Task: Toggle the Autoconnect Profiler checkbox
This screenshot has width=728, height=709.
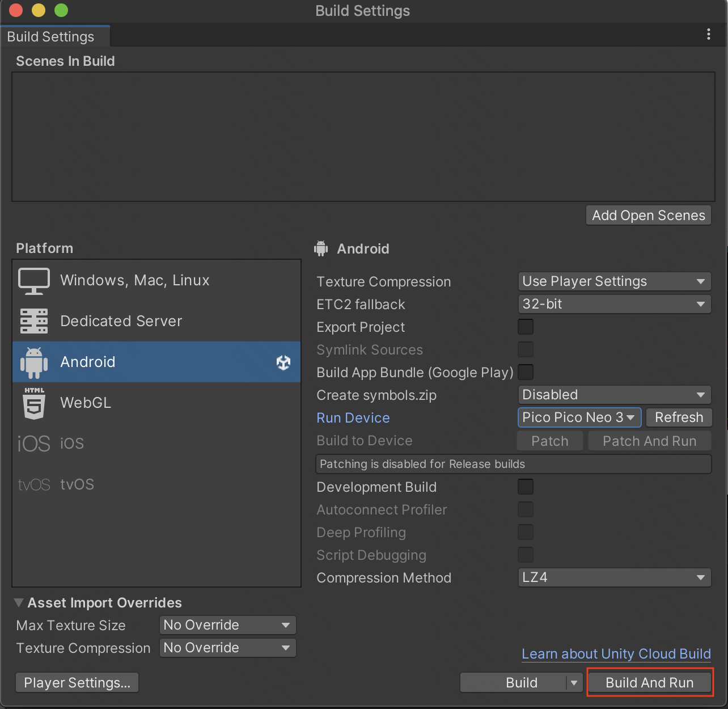Action: [526, 509]
